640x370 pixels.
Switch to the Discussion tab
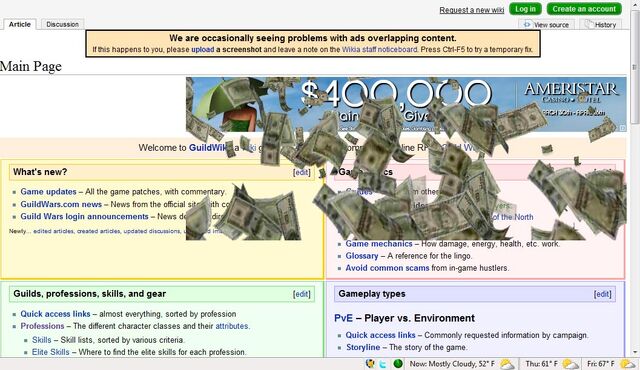pyautogui.click(x=62, y=24)
